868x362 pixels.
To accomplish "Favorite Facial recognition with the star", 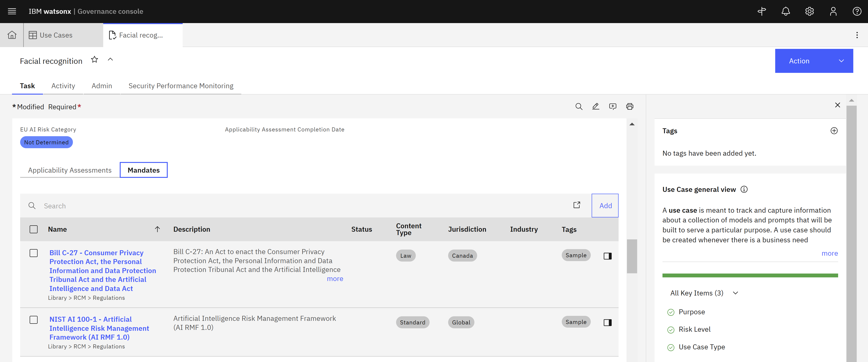I will point(94,59).
